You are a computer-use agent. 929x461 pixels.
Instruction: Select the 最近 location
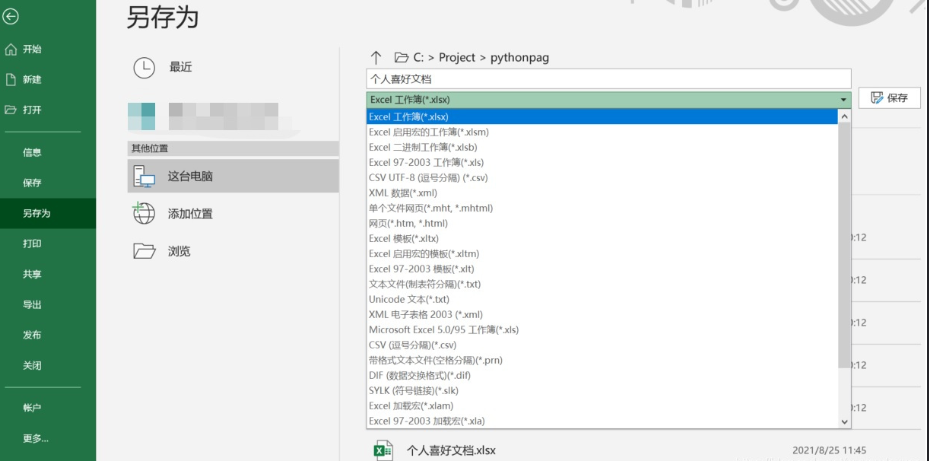pyautogui.click(x=233, y=68)
